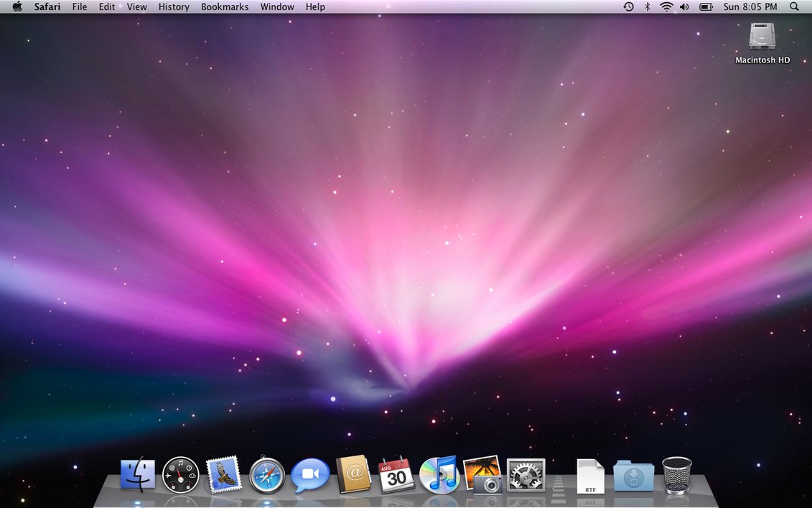The width and height of the screenshot is (812, 508).
Task: Open the Edit menu
Action: [x=107, y=6]
